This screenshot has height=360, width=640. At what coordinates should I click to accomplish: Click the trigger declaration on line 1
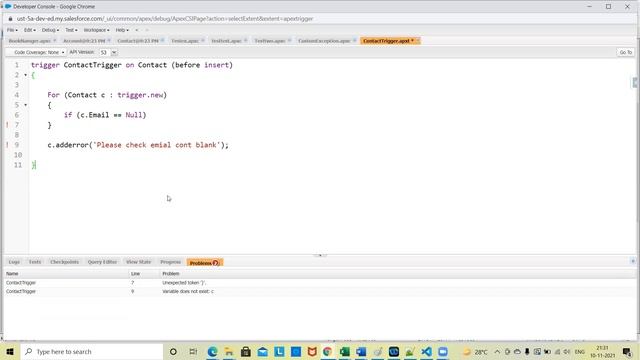coord(132,65)
